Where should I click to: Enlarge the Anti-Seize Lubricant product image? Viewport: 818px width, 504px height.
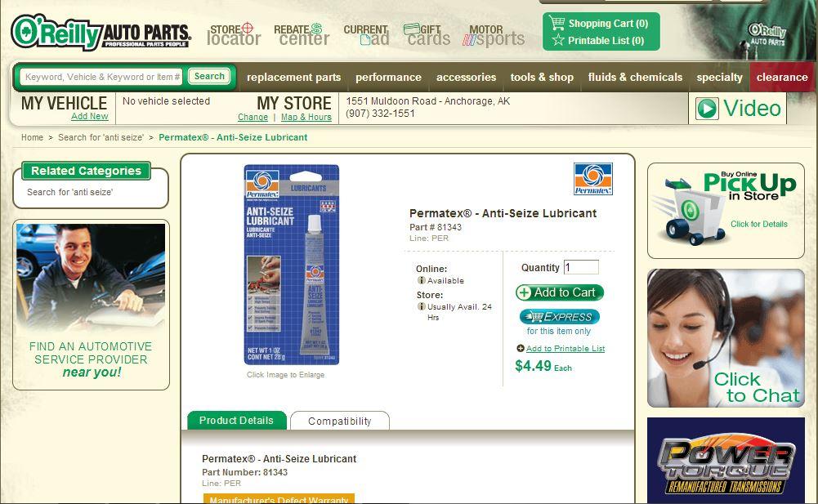pyautogui.click(x=292, y=265)
